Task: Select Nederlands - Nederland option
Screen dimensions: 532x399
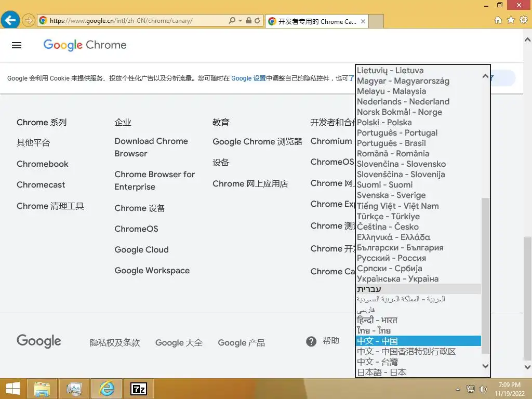Action: click(x=418, y=101)
